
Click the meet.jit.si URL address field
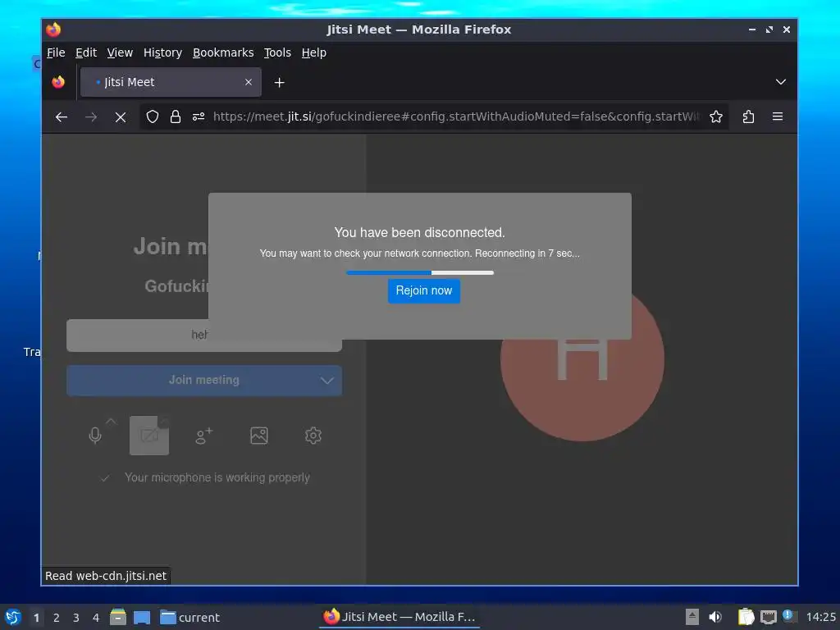(455, 116)
